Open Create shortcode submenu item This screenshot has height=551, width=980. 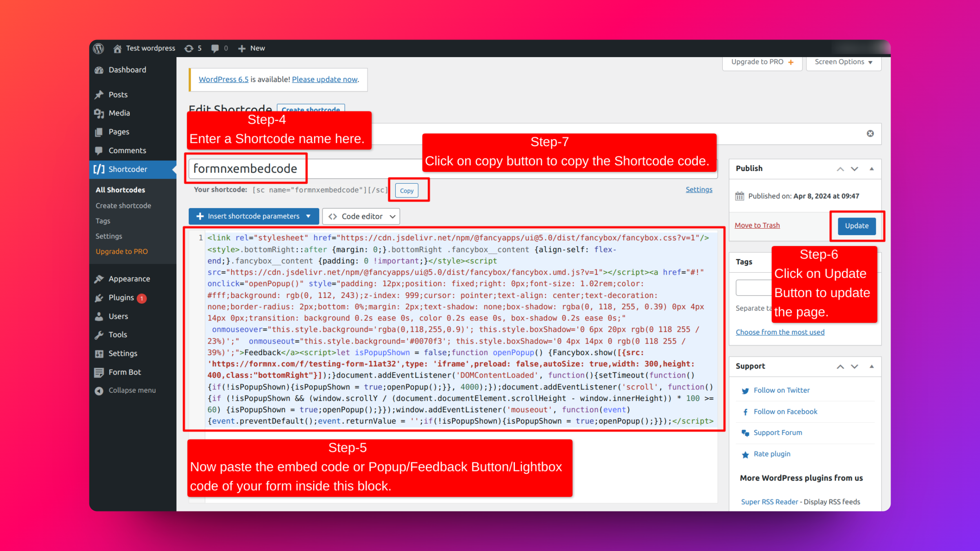123,205
